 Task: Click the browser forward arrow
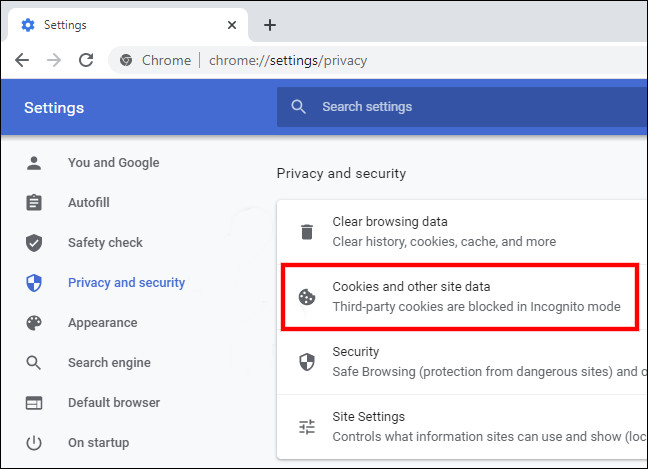(x=54, y=60)
